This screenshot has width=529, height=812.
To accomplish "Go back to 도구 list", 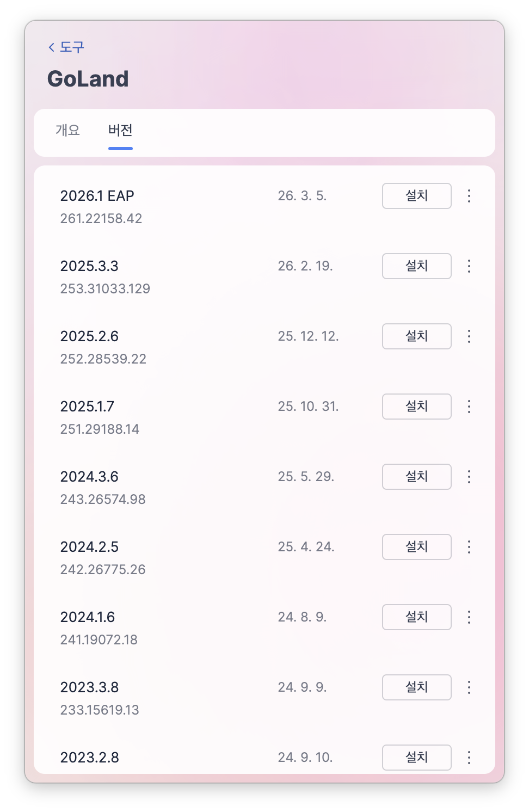I will point(66,47).
